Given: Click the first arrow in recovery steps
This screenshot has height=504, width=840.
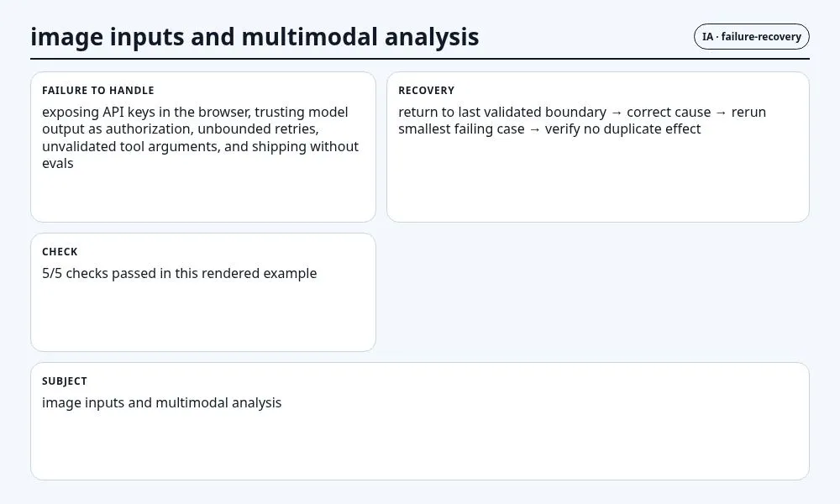Looking at the screenshot, I should tap(617, 113).
